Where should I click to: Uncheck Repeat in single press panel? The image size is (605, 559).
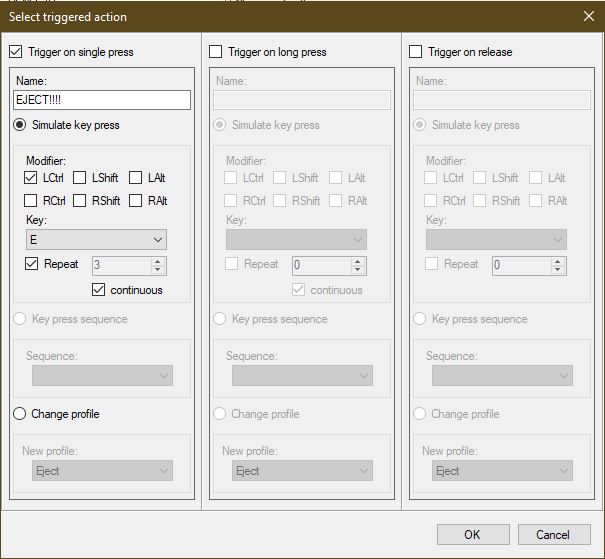click(x=31, y=264)
